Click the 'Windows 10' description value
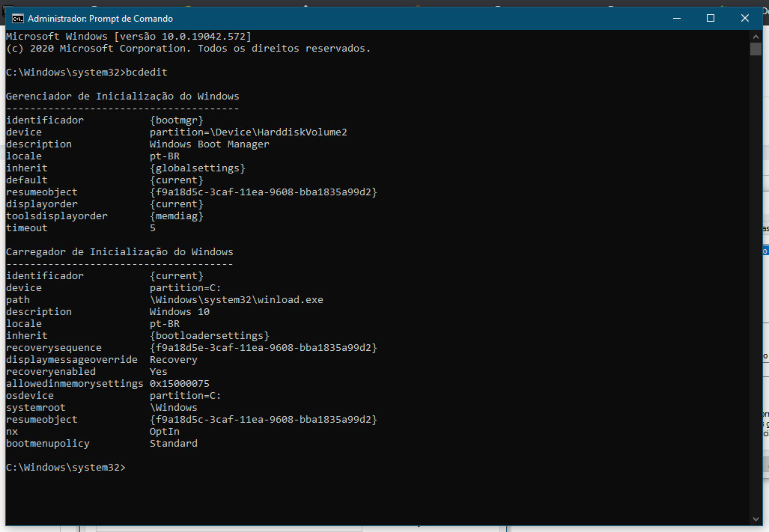Viewport: 769px width, 532px height. tap(180, 312)
